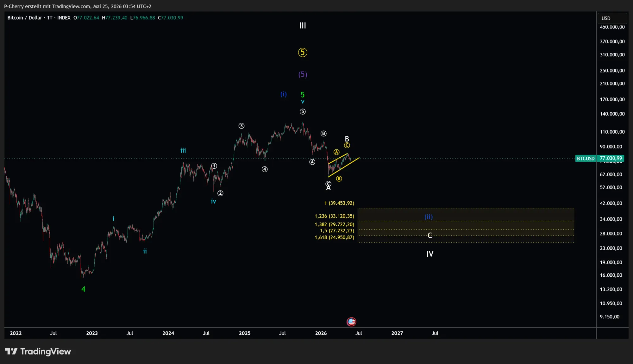Viewport: 633px width, 364px height.
Task: Select the cyan iii wave label
Action: pyautogui.click(x=183, y=150)
